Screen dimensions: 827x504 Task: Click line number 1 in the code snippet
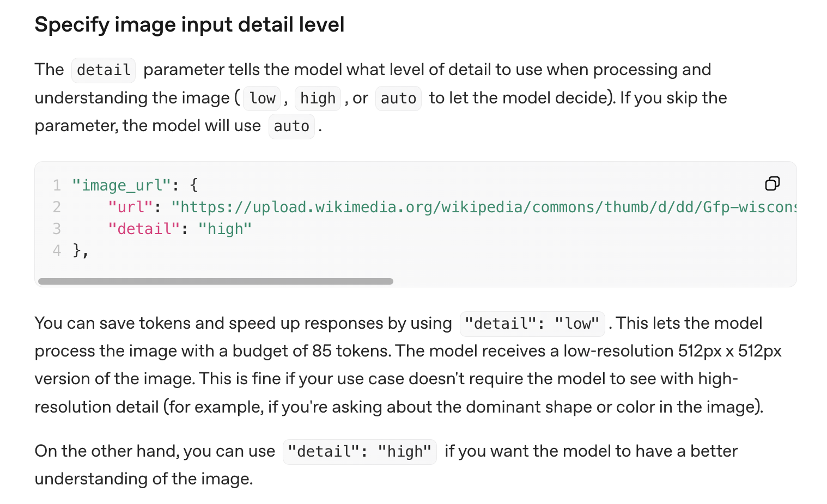tap(57, 186)
